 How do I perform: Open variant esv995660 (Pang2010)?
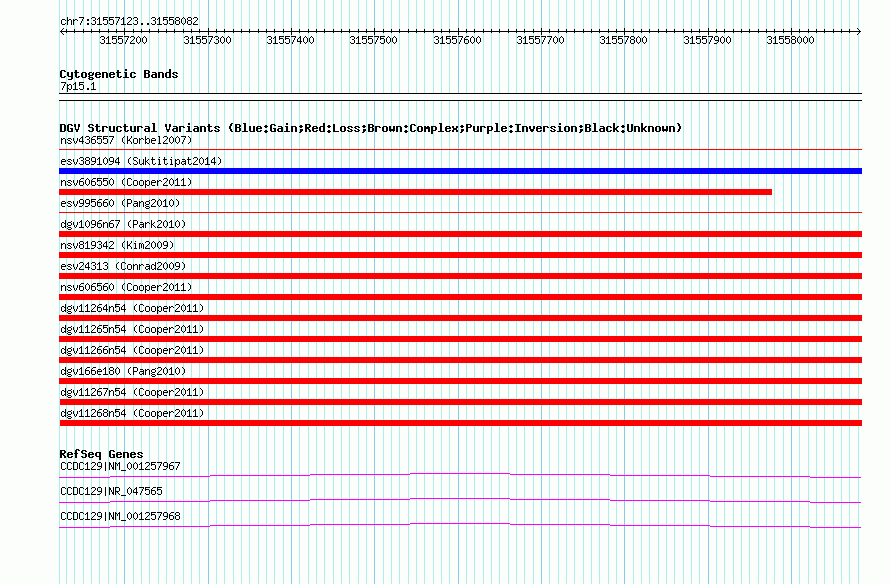pyautogui.click(x=120, y=203)
